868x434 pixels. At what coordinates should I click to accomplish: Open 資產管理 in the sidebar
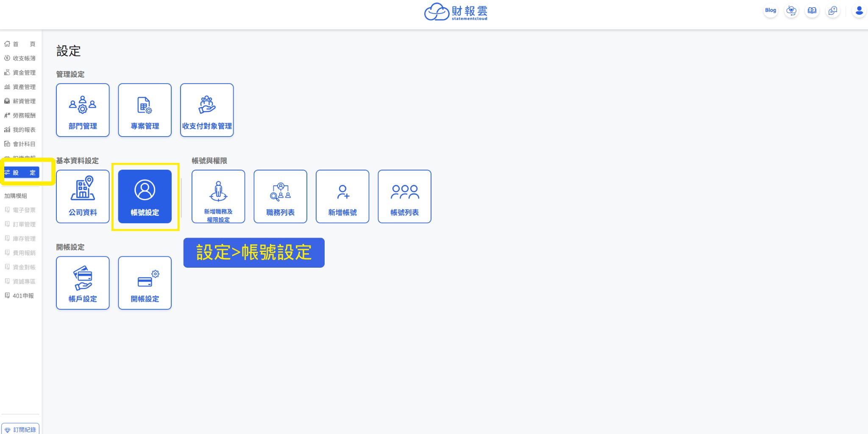[20, 87]
